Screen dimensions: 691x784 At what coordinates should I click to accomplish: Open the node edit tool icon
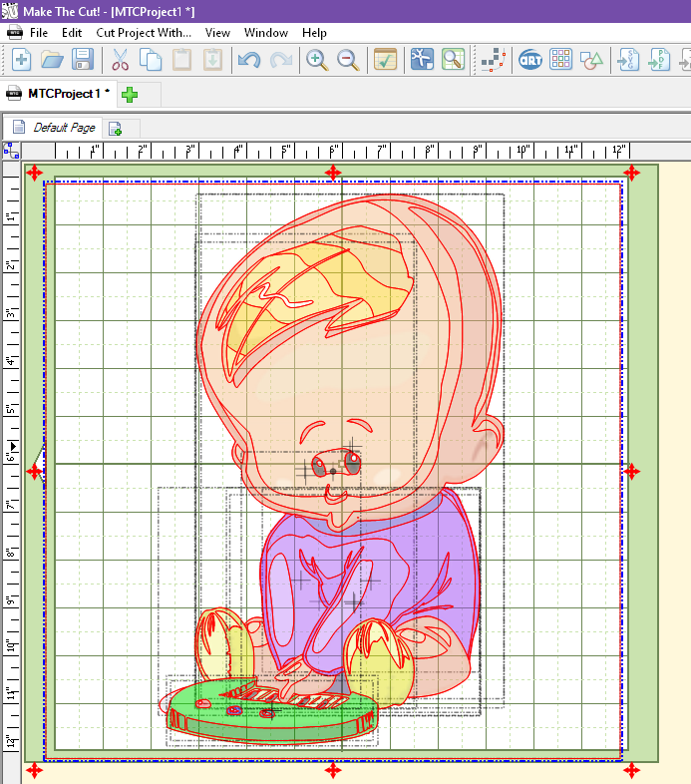493,60
